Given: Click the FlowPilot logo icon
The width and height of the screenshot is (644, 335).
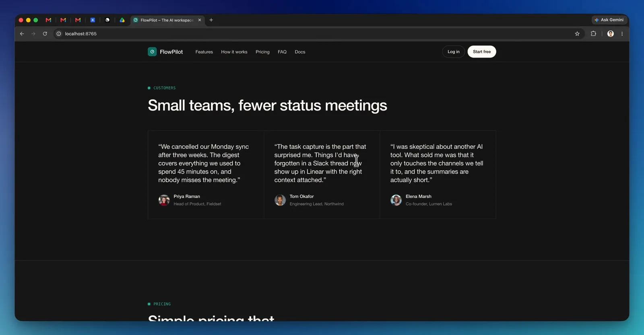Looking at the screenshot, I should [152, 51].
